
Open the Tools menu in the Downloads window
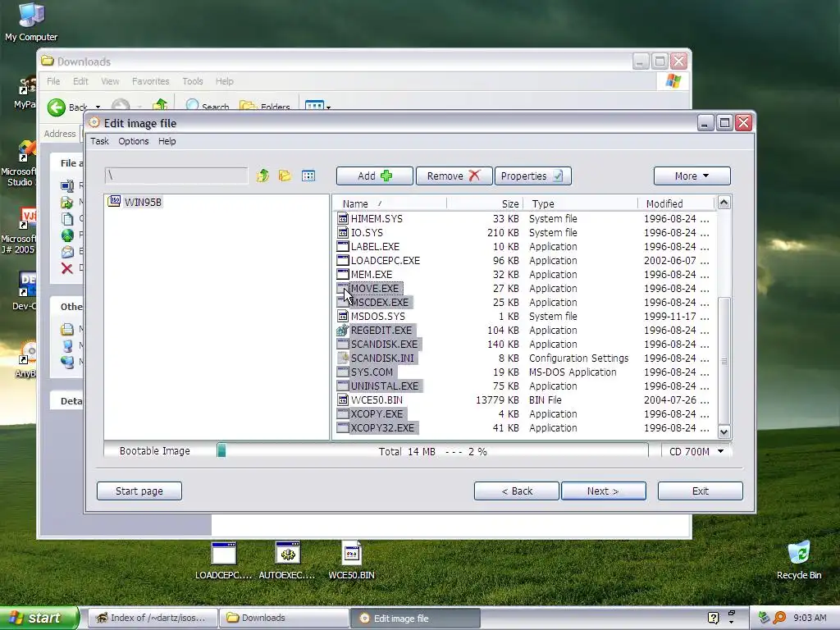tap(192, 81)
